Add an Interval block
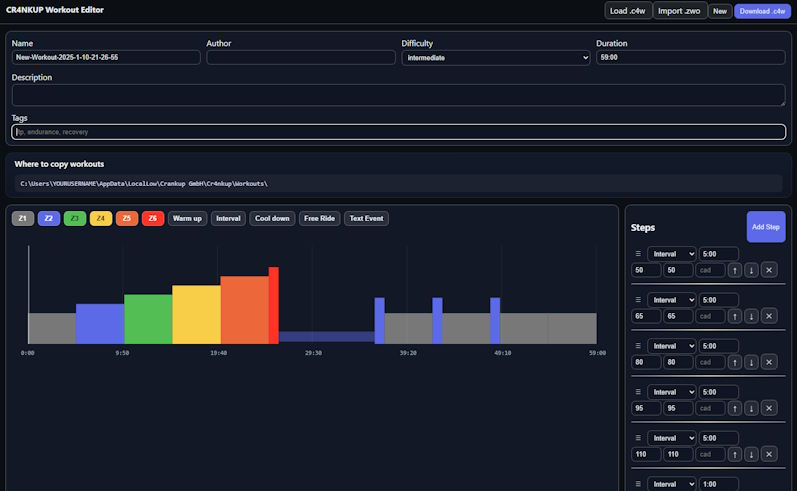 coord(228,219)
